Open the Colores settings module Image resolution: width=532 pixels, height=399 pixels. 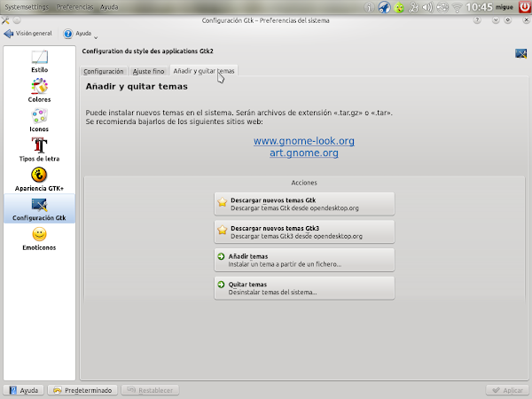(39, 90)
